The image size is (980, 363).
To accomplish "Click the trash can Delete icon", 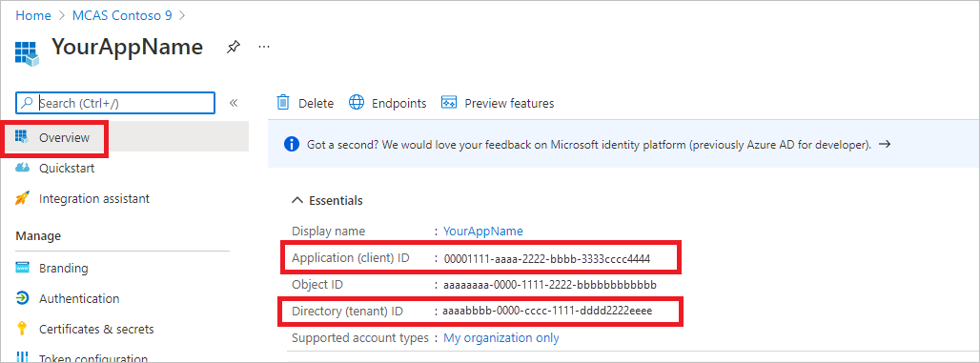I will (x=283, y=103).
